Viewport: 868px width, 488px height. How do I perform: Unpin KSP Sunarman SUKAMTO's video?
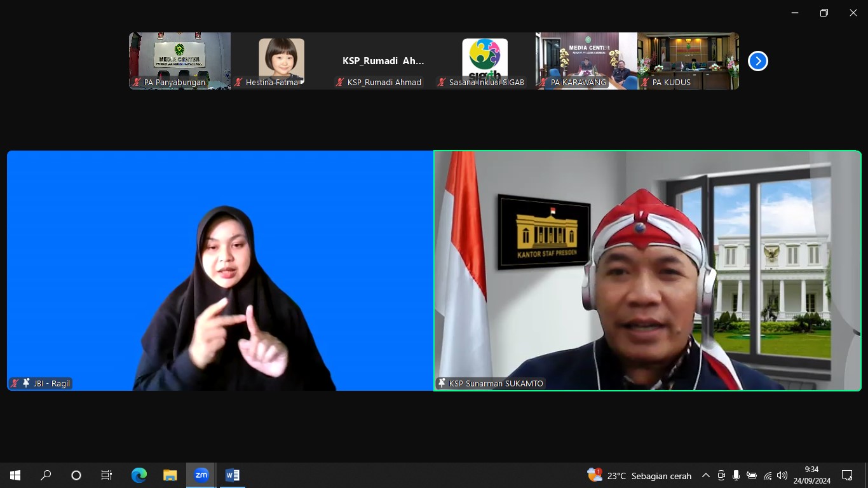pos(442,383)
